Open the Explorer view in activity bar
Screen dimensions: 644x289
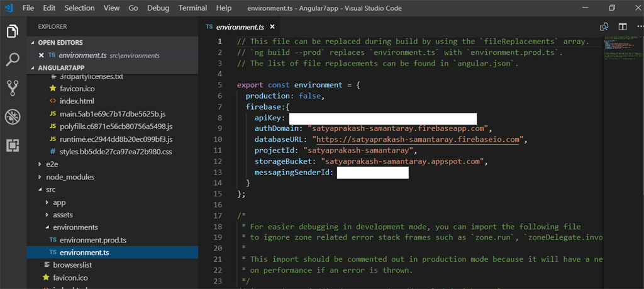[13, 31]
